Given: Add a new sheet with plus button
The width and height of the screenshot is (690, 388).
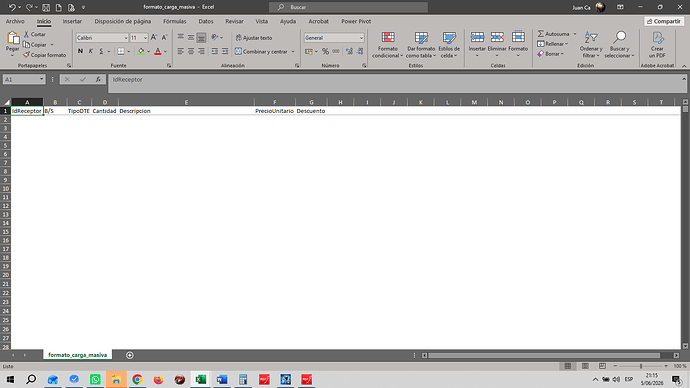Looking at the screenshot, I should (x=129, y=355).
